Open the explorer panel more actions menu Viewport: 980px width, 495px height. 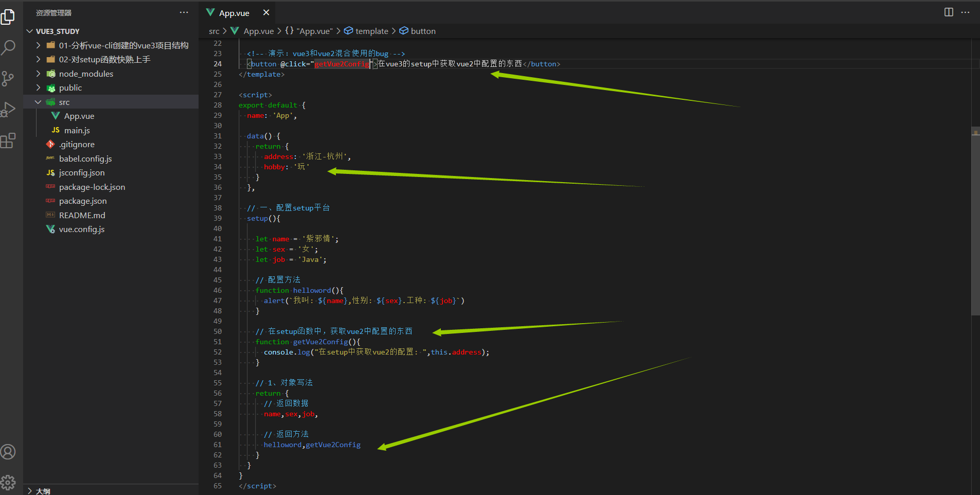tap(184, 12)
